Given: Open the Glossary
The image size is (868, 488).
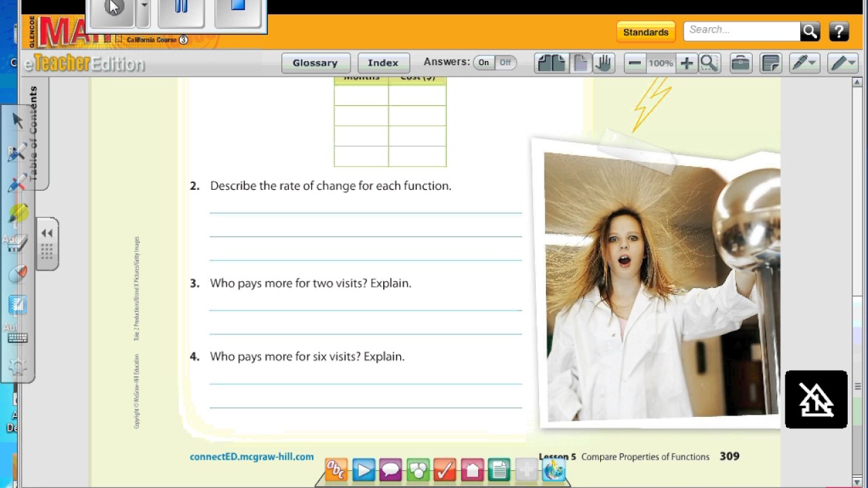Looking at the screenshot, I should [x=315, y=63].
